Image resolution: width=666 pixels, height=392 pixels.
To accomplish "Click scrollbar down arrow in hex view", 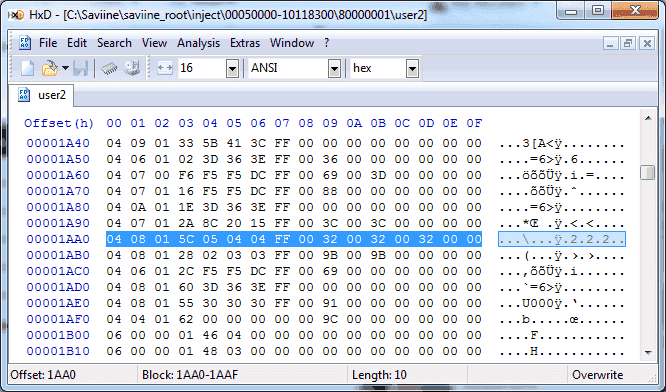I will coord(648,353).
